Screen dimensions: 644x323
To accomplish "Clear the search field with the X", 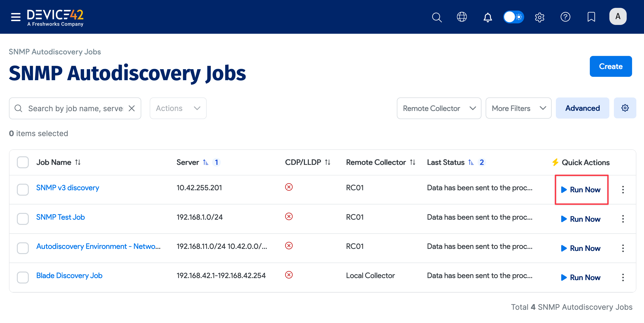I will [x=132, y=108].
